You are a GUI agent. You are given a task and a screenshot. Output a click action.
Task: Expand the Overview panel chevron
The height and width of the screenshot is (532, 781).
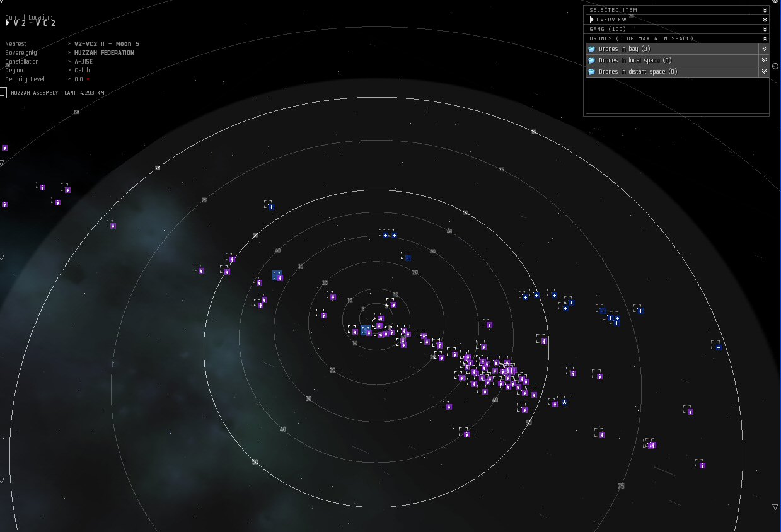point(765,20)
